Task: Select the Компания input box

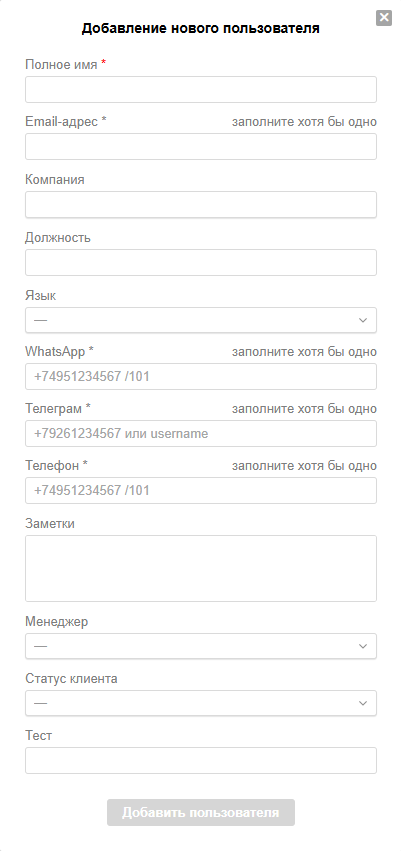Action: pos(201,205)
